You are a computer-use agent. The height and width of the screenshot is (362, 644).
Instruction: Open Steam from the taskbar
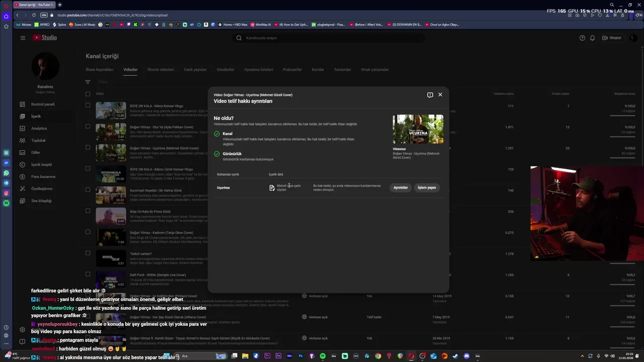[455, 356]
